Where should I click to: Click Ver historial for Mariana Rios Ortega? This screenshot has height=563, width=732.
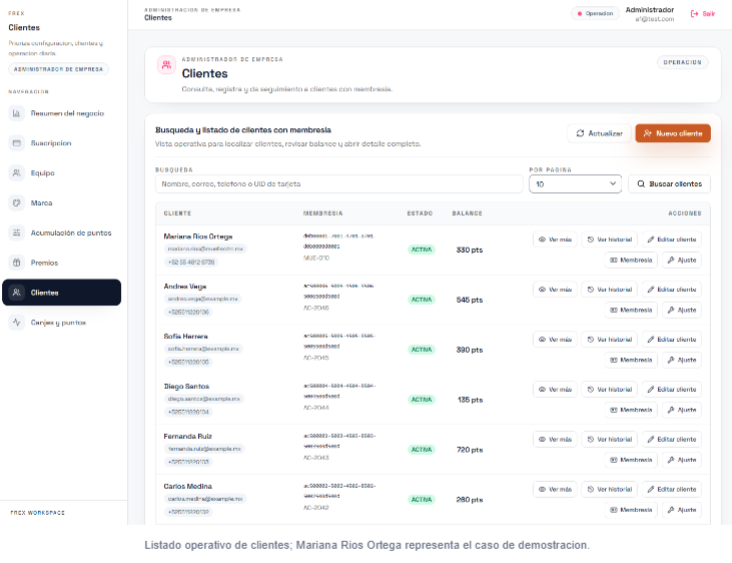pyautogui.click(x=609, y=239)
